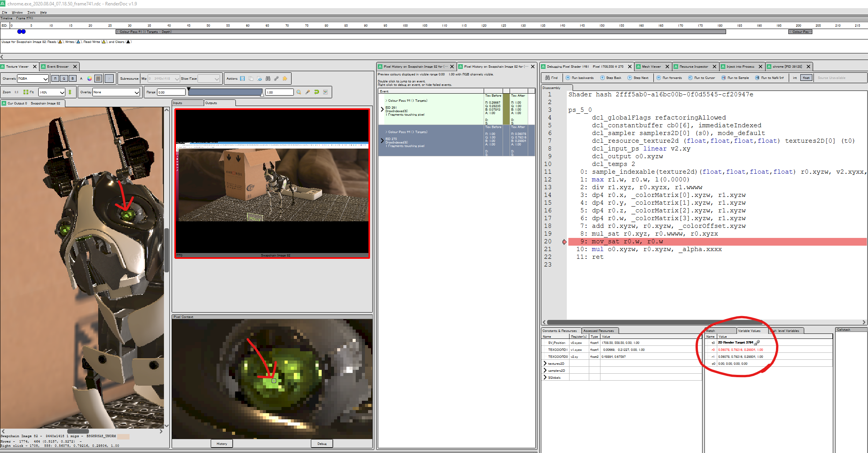Expand the samplers2D tree row
Screen dimensions: 868x453
click(545, 371)
